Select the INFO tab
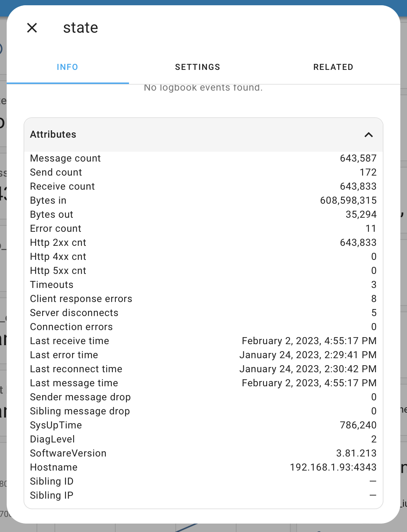This screenshot has width=407, height=532. [x=67, y=67]
